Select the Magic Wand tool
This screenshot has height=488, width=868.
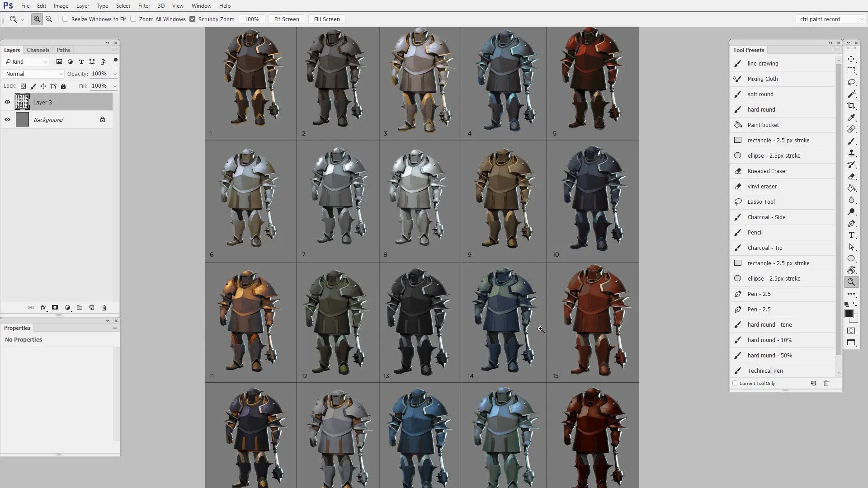851,94
